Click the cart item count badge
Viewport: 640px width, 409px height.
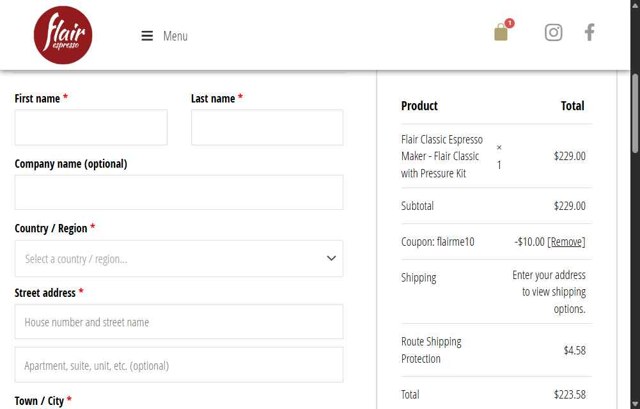tap(509, 23)
